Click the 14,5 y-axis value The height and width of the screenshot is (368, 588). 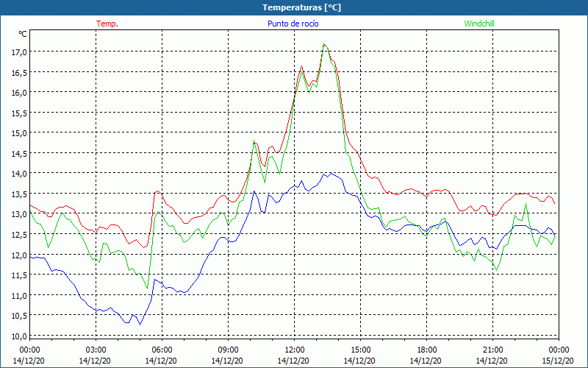coord(19,154)
